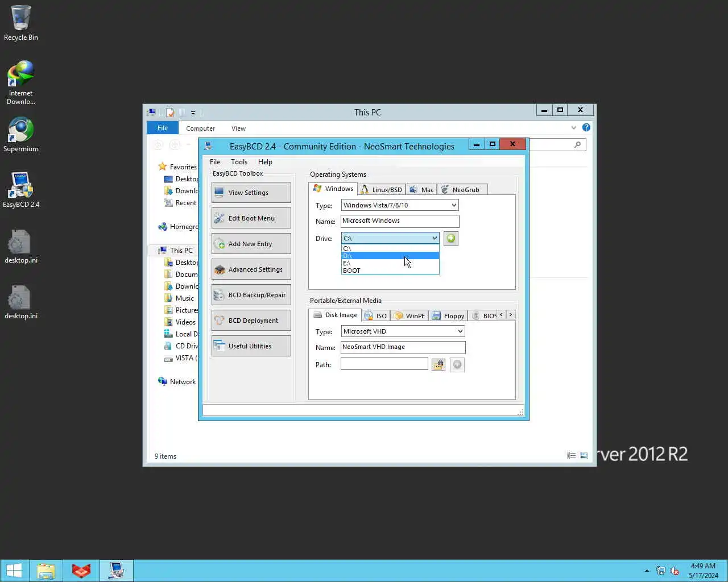Select C:\ option in the Drive list

(390, 248)
